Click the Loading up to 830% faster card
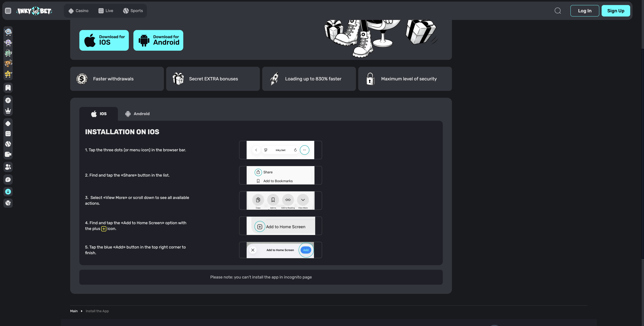Screen dimensions: 644x326 pyautogui.click(x=309, y=79)
